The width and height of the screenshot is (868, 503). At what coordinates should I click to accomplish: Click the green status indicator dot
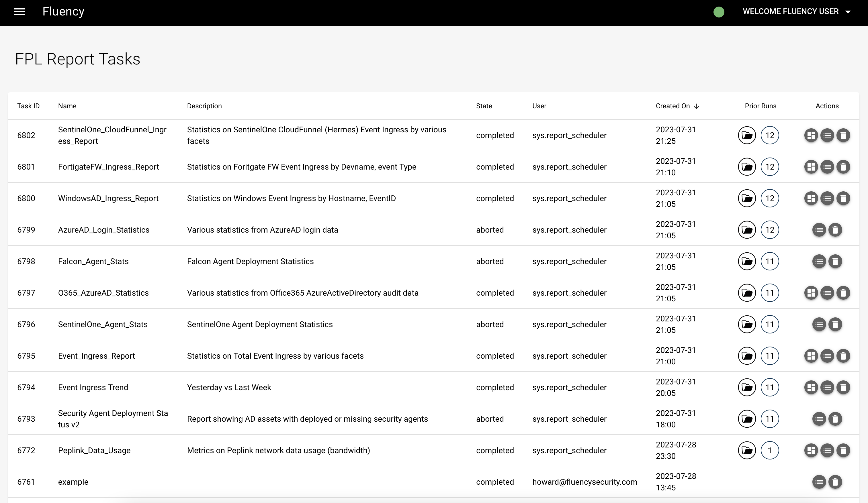coord(719,12)
